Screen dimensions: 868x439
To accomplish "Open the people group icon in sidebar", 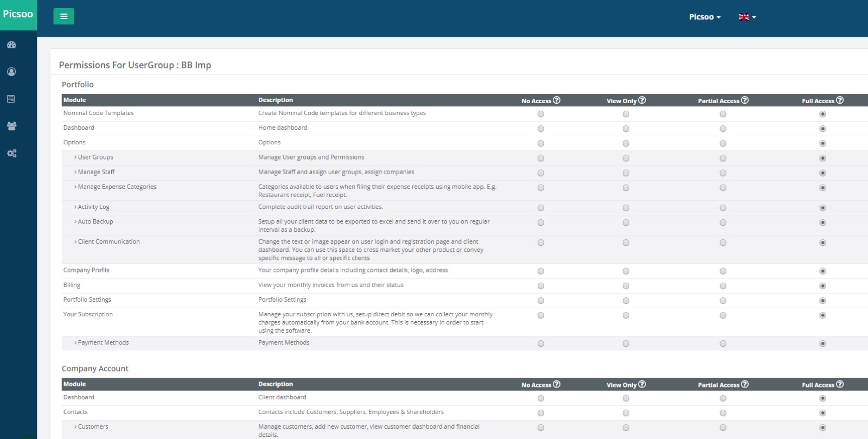I will pos(11,126).
